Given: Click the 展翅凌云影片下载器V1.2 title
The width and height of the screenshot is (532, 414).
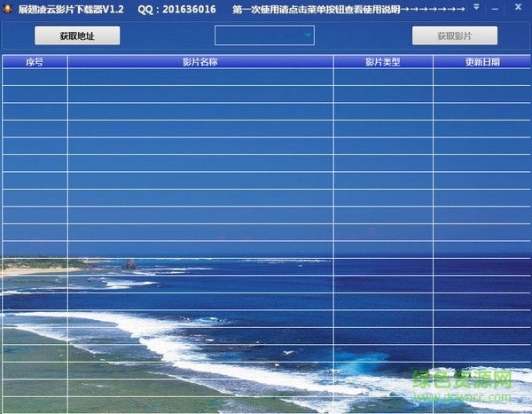Looking at the screenshot, I should point(71,9).
